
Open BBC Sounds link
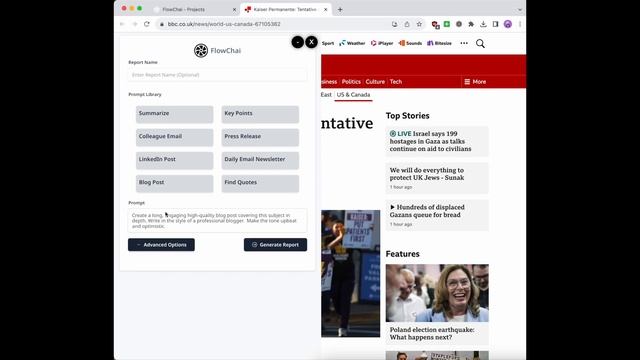click(410, 43)
